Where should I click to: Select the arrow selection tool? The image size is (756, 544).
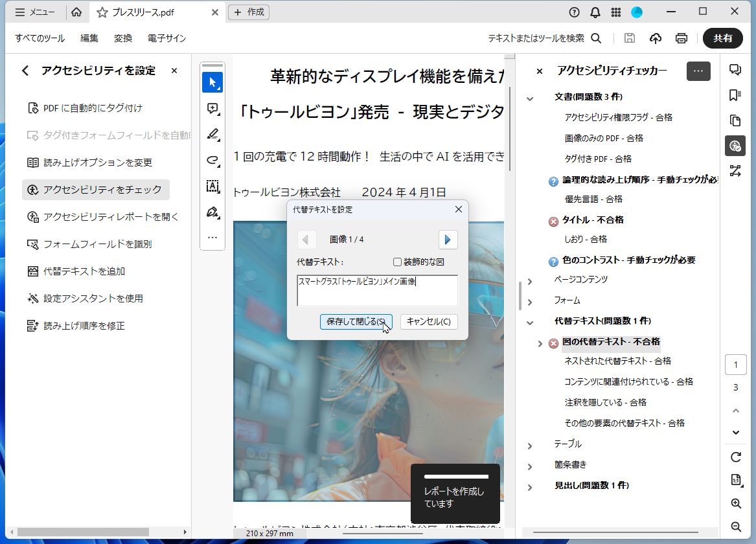click(212, 82)
